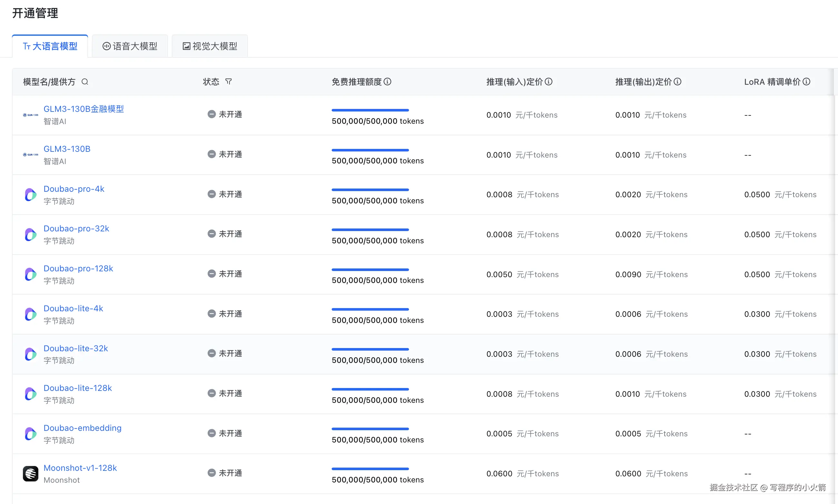Click the search icon beside 模型名/提供方
Screen dimensions: 838x504
pyautogui.click(x=85, y=82)
